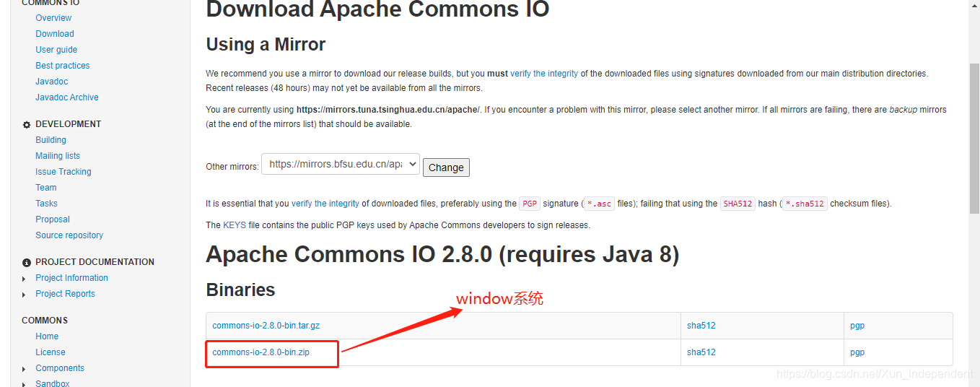
Task: Open the Source repository link
Action: click(x=69, y=235)
